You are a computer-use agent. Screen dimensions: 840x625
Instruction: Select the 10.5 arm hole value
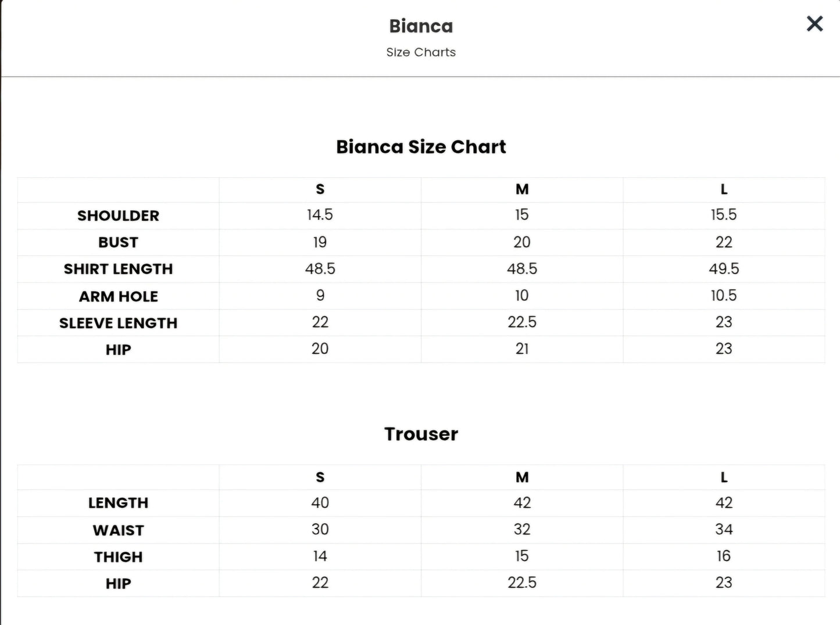pos(724,296)
